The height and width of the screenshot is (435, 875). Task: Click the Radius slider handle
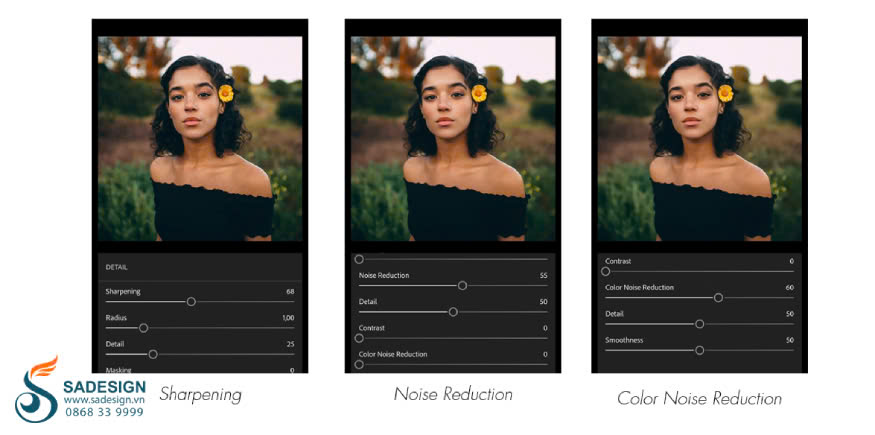(143, 328)
